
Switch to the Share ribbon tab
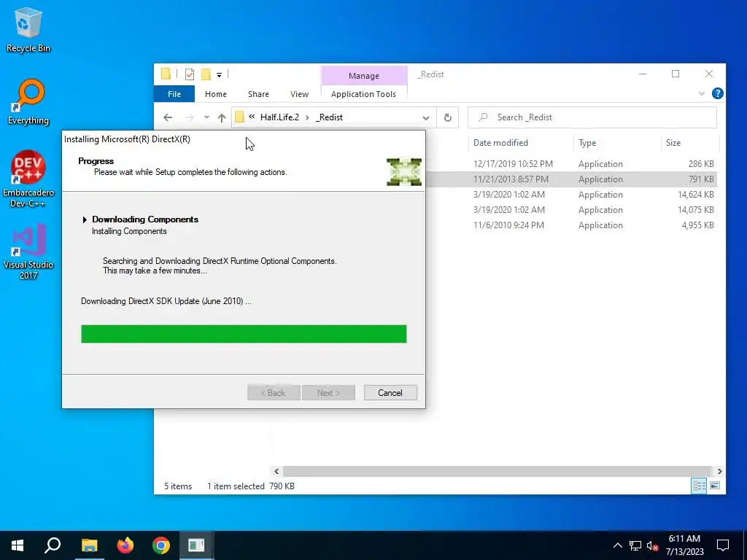pos(258,94)
